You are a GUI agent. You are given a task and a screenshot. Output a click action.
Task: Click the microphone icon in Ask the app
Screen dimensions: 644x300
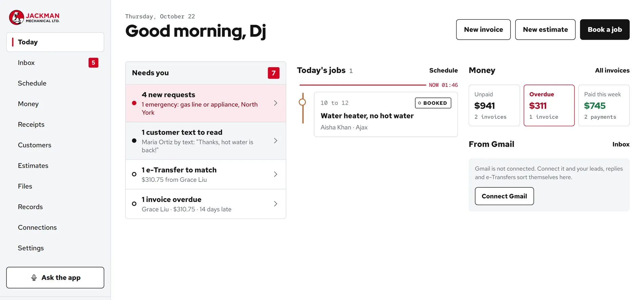34,278
